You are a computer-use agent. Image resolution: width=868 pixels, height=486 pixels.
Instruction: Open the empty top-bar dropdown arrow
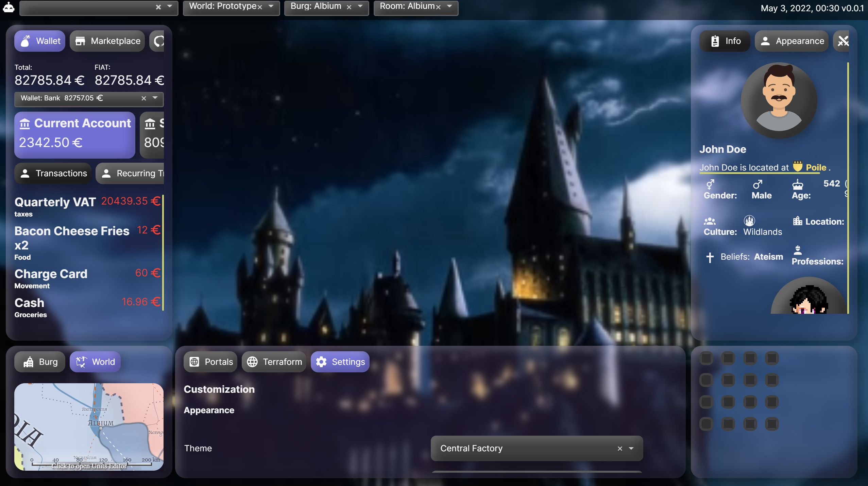pos(170,6)
